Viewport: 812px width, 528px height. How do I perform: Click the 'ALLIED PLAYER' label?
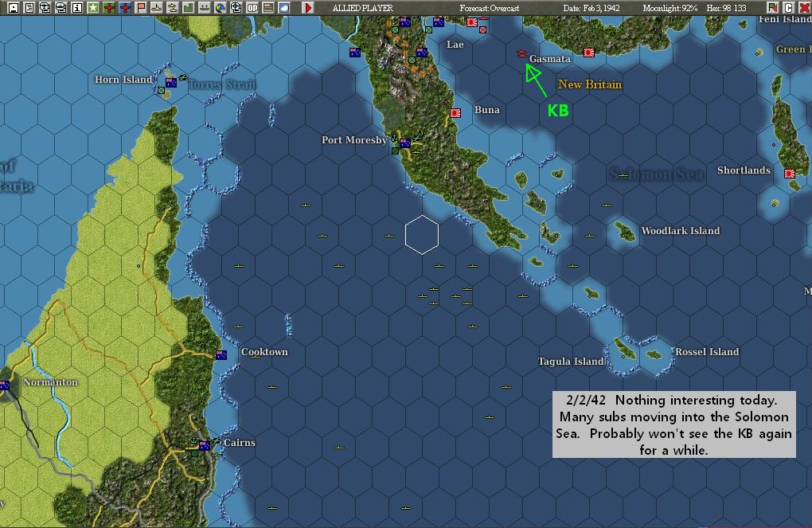click(x=363, y=8)
